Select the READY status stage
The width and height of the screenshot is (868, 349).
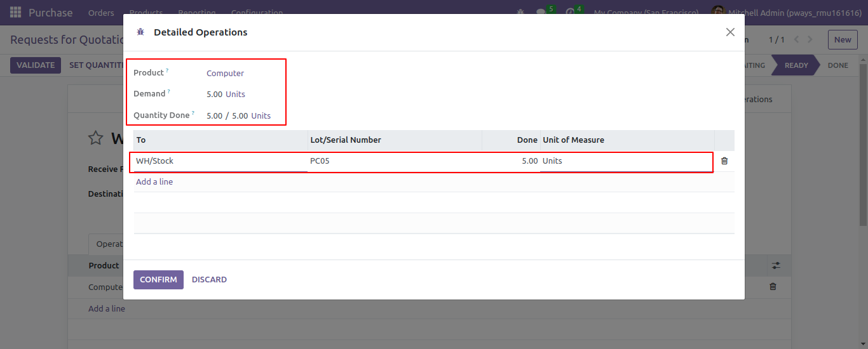(x=796, y=65)
